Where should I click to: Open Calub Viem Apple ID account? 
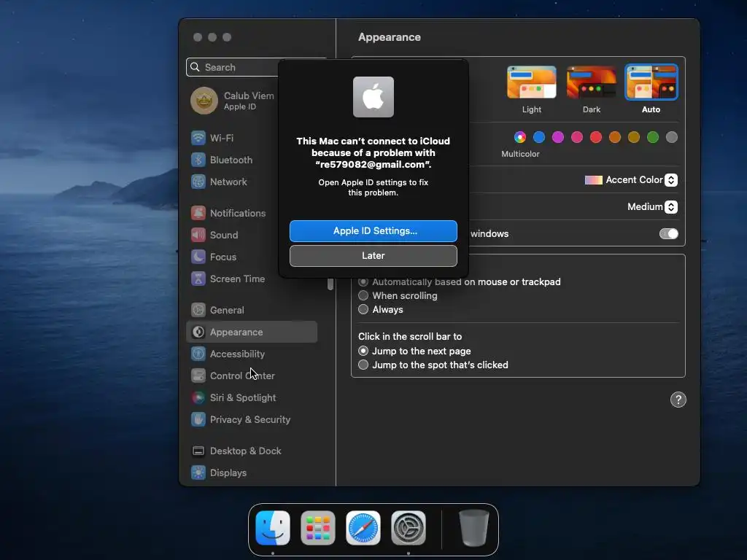click(x=233, y=101)
